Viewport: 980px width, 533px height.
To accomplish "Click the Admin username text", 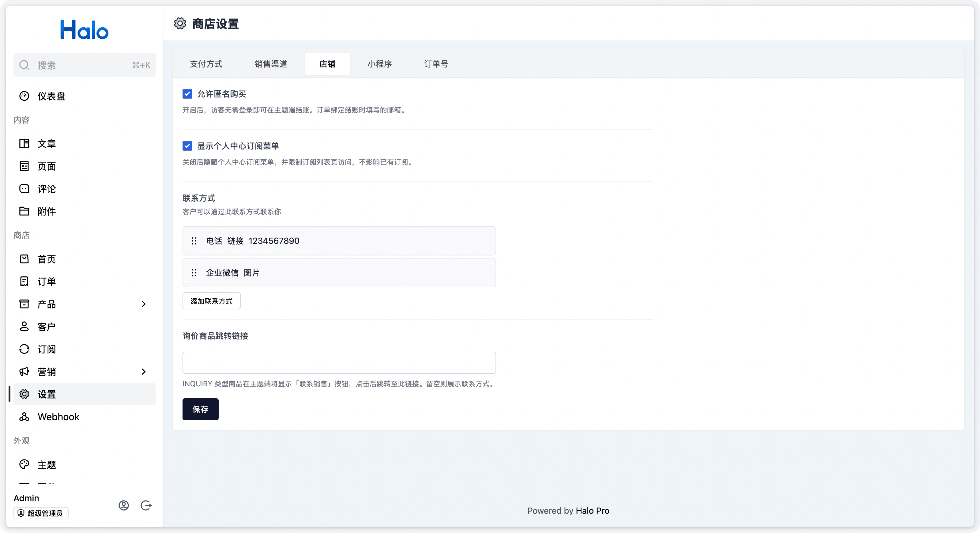I will tap(26, 498).
